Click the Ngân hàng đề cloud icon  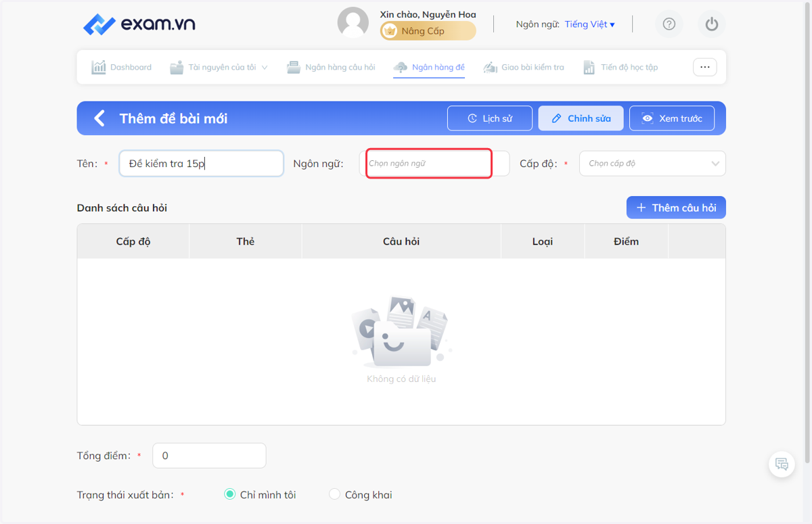[401, 67]
